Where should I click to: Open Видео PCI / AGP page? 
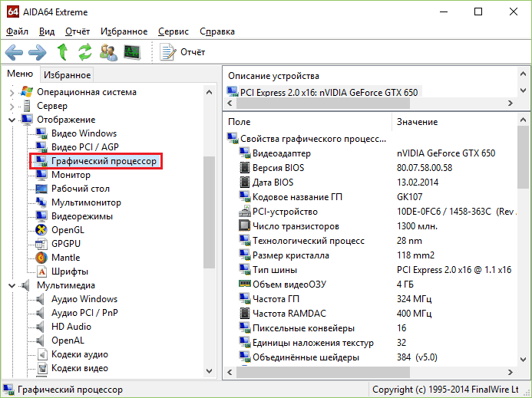pyautogui.click(x=84, y=147)
